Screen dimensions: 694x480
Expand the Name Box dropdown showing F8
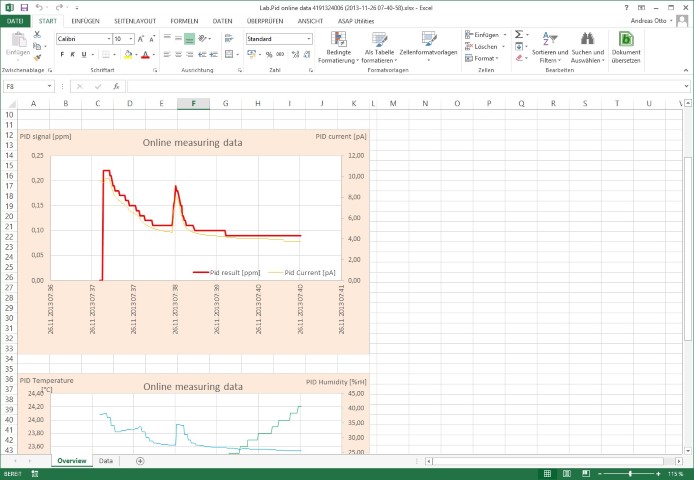click(x=49, y=86)
